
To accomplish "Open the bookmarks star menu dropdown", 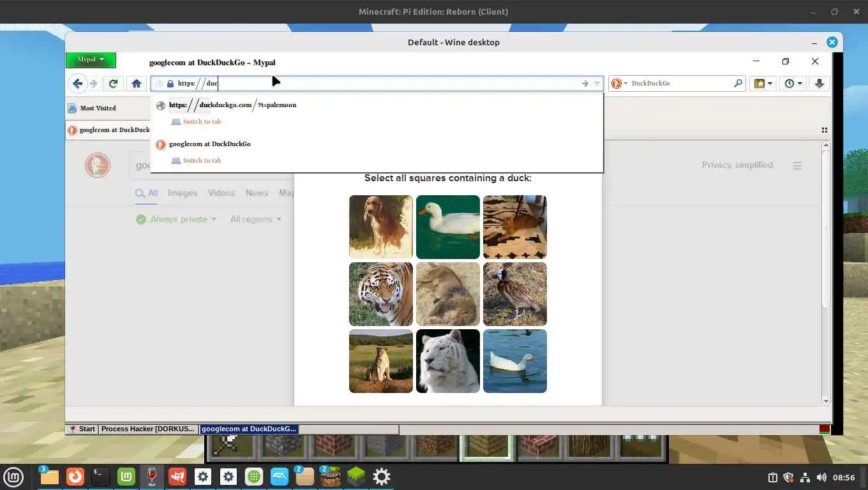I will tap(763, 84).
